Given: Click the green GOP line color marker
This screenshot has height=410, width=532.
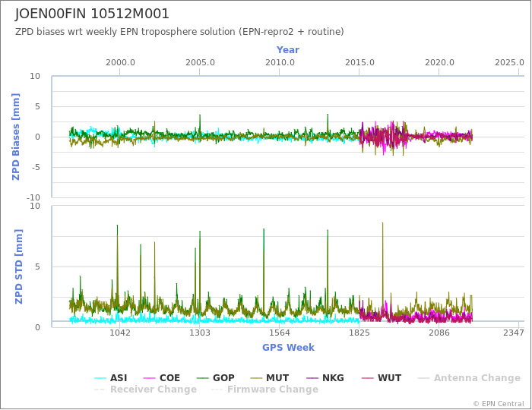Looking at the screenshot, I should (203, 378).
